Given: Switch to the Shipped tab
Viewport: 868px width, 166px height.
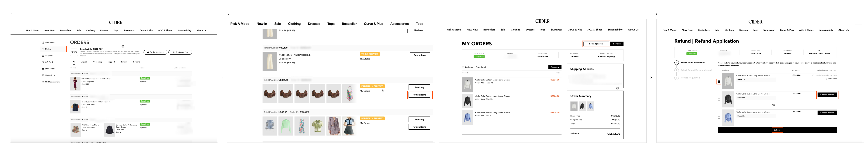Looking at the screenshot, I should coord(111,62).
